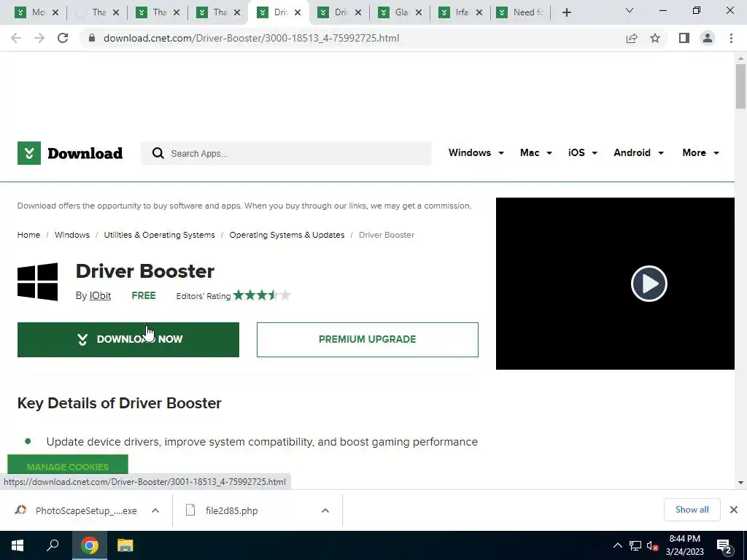
Task: Go to Windows breadcrumb link
Action: (72, 235)
